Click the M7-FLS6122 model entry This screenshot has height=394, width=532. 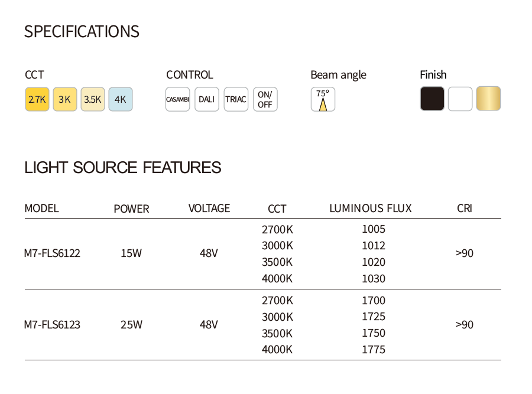(x=52, y=253)
